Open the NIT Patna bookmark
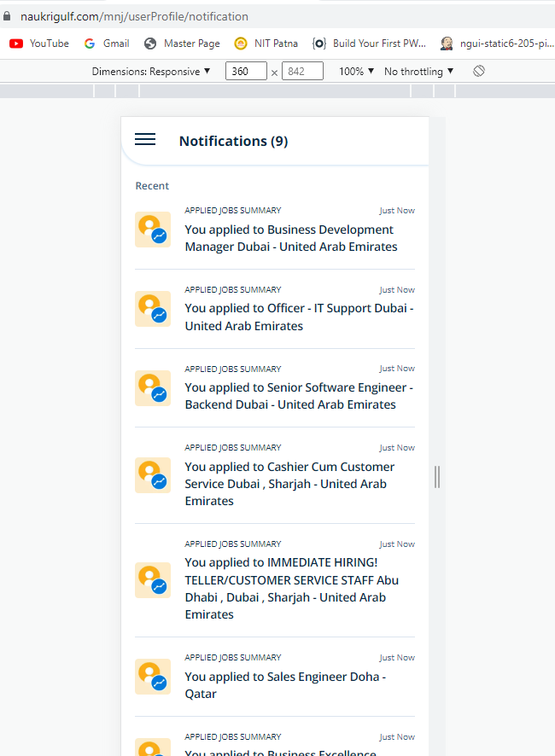 (266, 44)
